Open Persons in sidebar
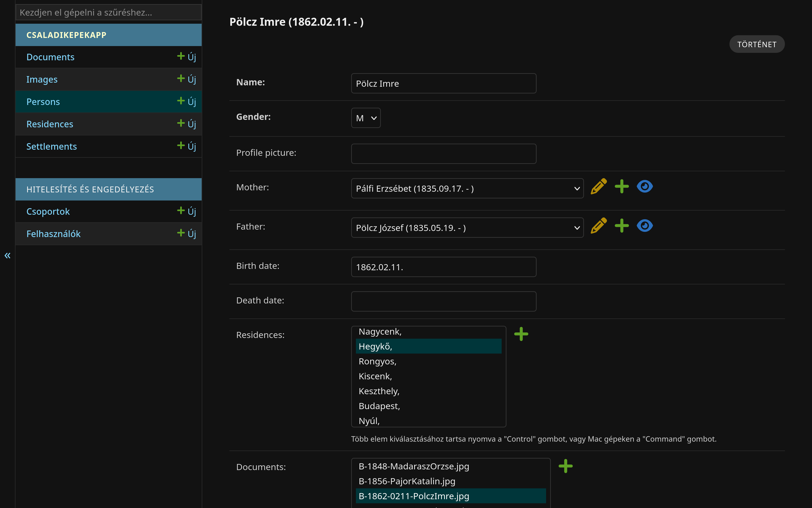The height and width of the screenshot is (508, 812). [x=43, y=102]
